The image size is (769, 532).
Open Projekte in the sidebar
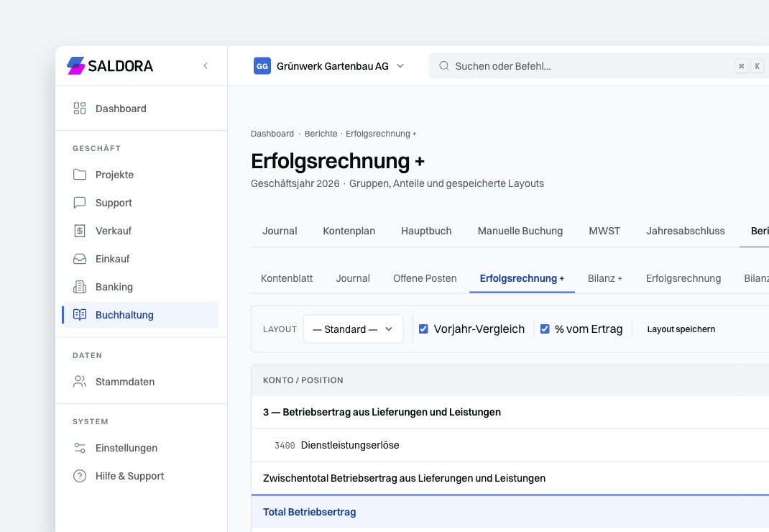click(x=142, y=175)
